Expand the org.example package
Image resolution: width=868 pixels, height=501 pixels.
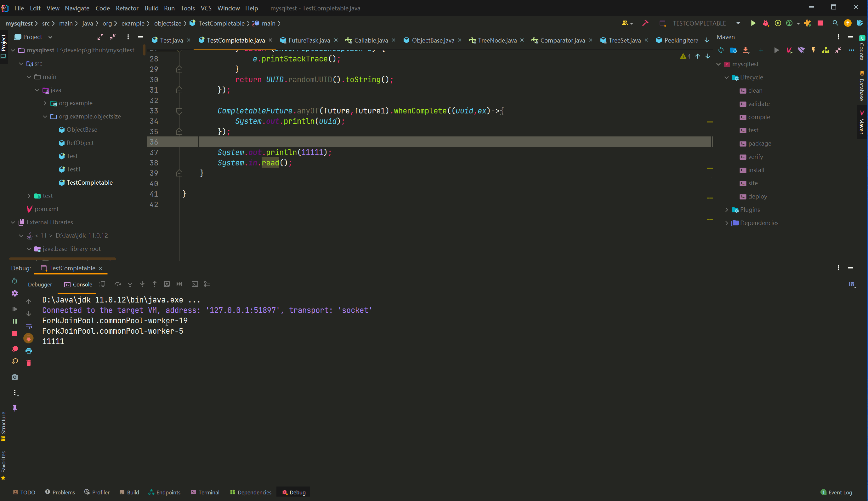(45, 103)
